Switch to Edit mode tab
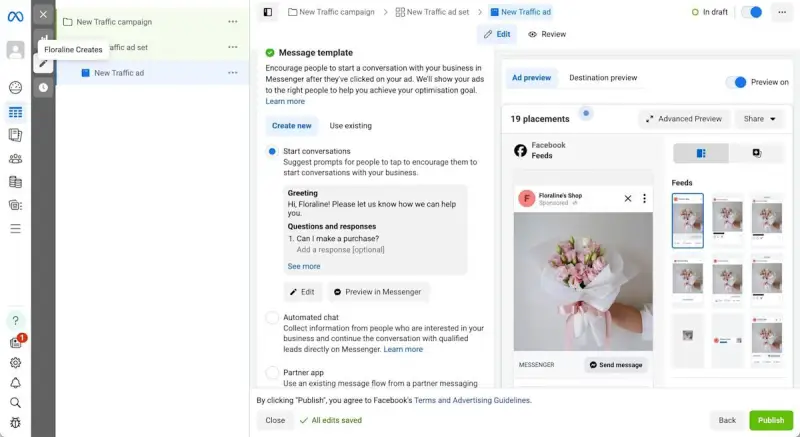This screenshot has width=800, height=437. 497,34
